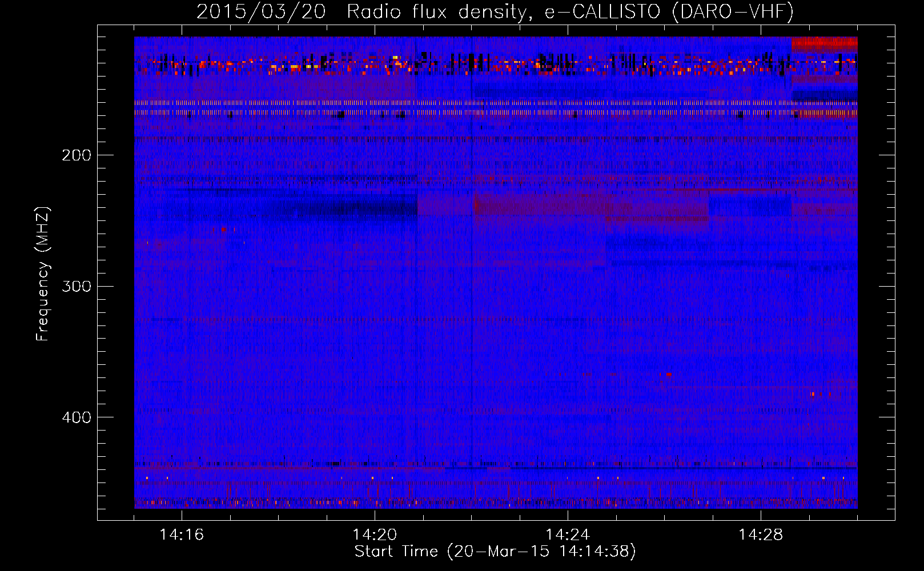
Task: Click the 200 frequency tick label
Action: (77, 155)
